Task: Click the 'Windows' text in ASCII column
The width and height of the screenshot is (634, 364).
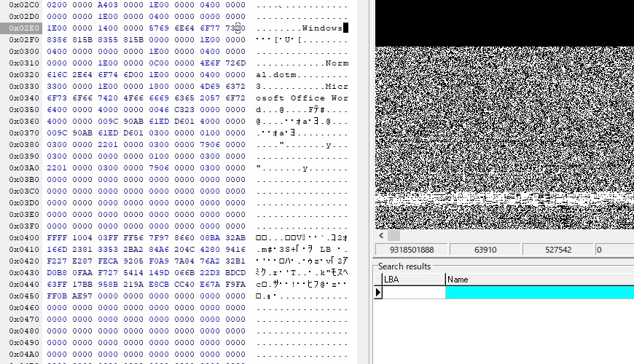Action: [x=321, y=28]
